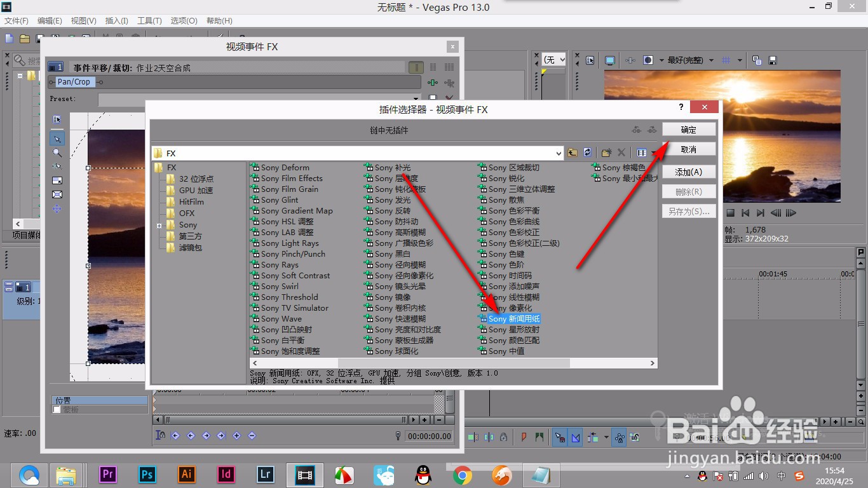Open the plugin chooser help question mark
The width and height of the screenshot is (868, 488).
[681, 107]
